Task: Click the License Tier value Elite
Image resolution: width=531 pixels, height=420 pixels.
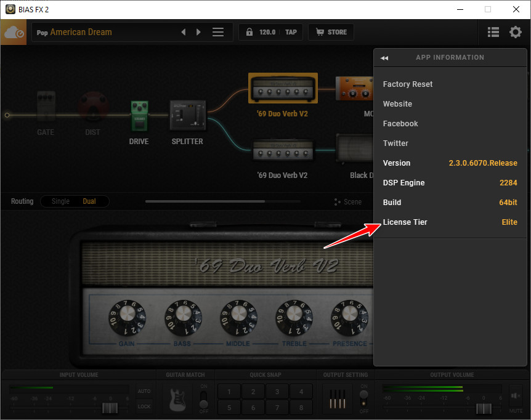Action: coord(509,222)
